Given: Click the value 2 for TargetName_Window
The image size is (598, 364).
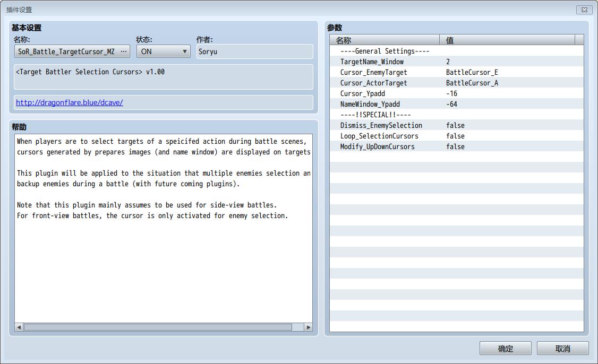Looking at the screenshot, I should 448,62.
